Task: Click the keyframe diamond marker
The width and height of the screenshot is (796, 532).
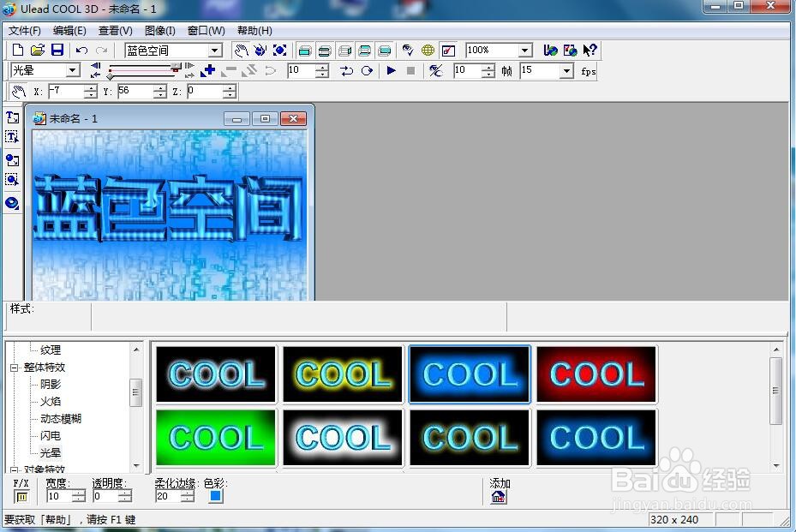Action: click(x=110, y=76)
